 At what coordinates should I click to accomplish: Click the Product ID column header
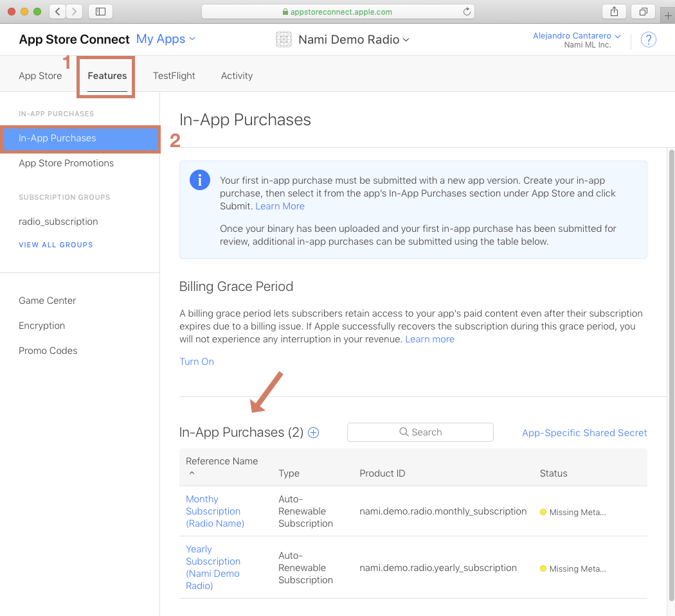point(382,473)
